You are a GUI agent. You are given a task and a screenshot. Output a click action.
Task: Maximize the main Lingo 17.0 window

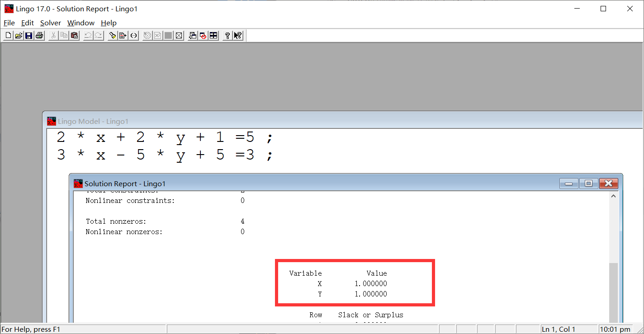(x=603, y=9)
